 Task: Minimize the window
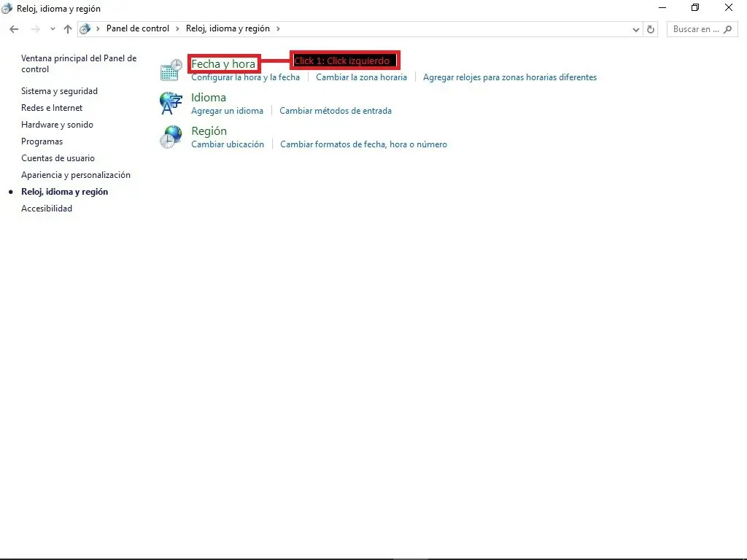click(x=662, y=7)
